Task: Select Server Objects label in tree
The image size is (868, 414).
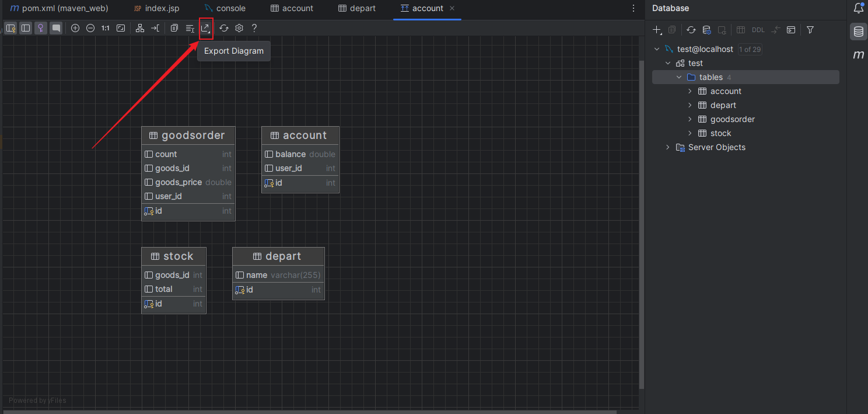Action: point(717,147)
